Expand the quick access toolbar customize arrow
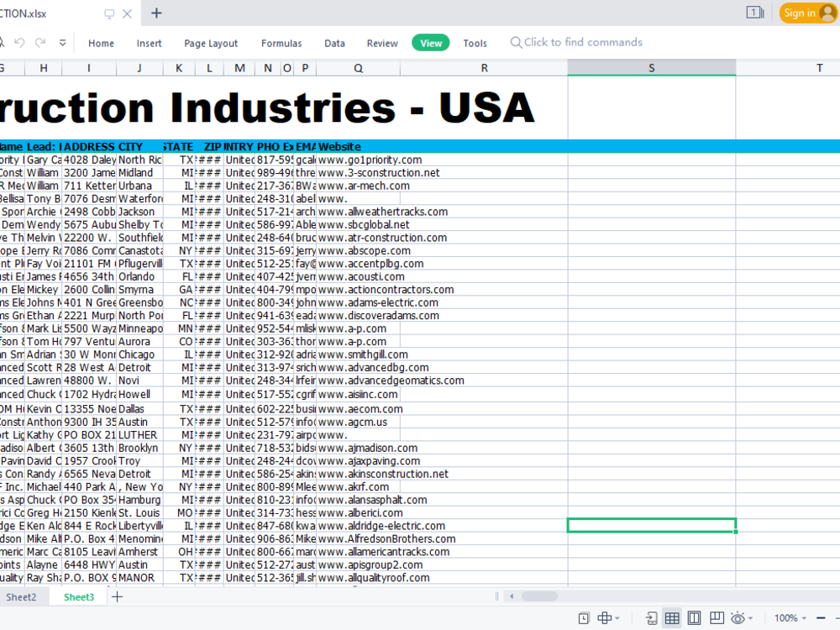Screen dimensions: 840x630 [x=63, y=43]
